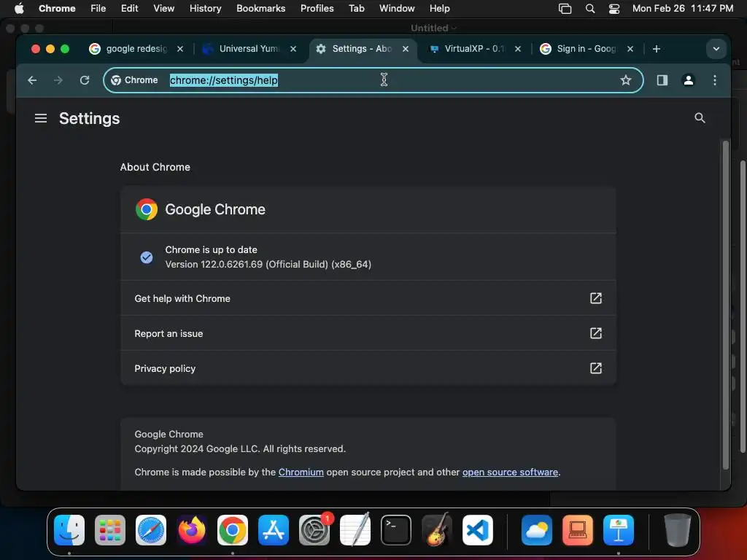Open the Window menu
Viewport: 747px width, 560px height.
pyautogui.click(x=397, y=8)
